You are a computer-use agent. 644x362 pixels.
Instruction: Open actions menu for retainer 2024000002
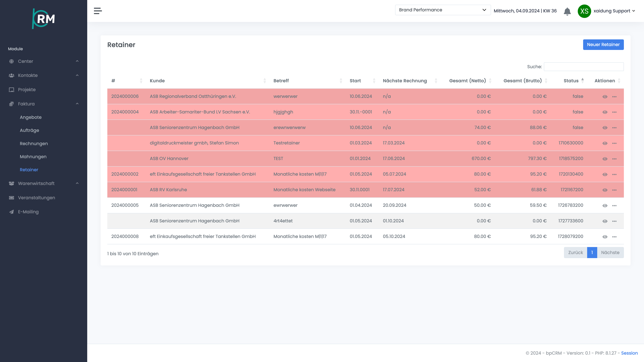click(x=614, y=174)
